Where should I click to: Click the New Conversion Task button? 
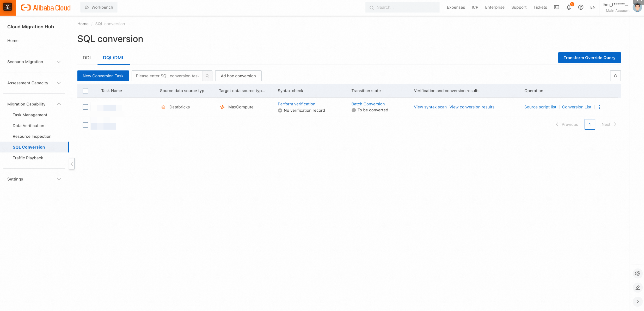103,76
